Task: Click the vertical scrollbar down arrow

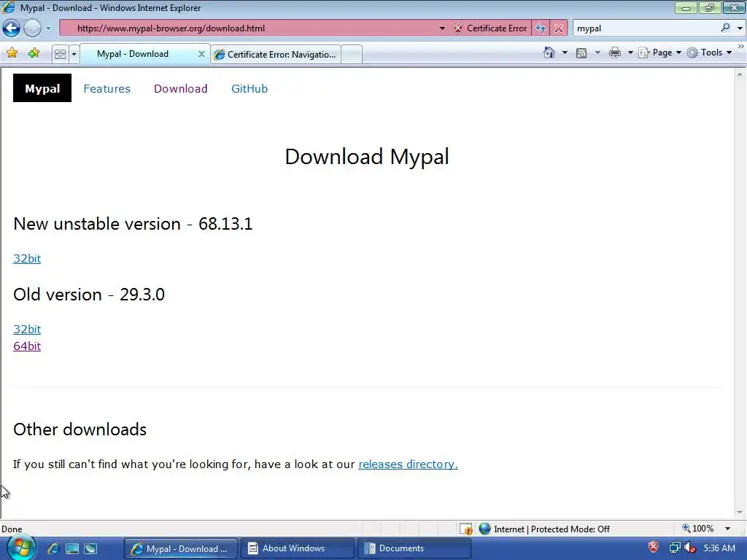Action: click(740, 512)
